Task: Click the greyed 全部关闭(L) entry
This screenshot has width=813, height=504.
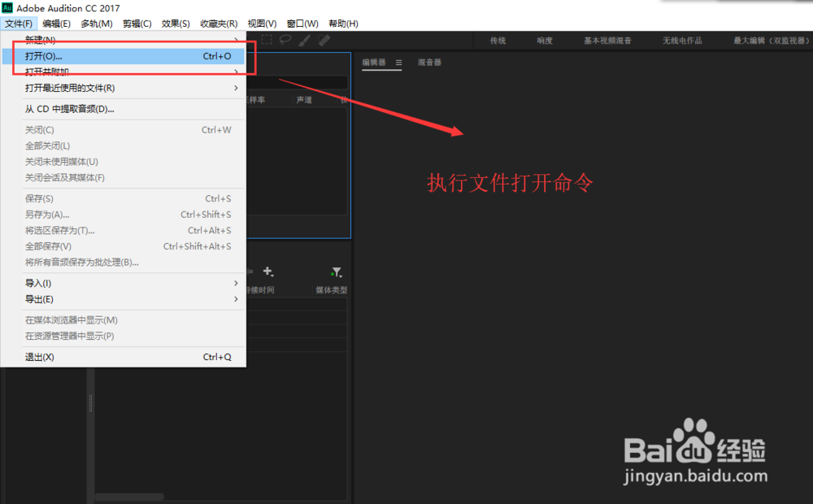Action: pos(124,146)
